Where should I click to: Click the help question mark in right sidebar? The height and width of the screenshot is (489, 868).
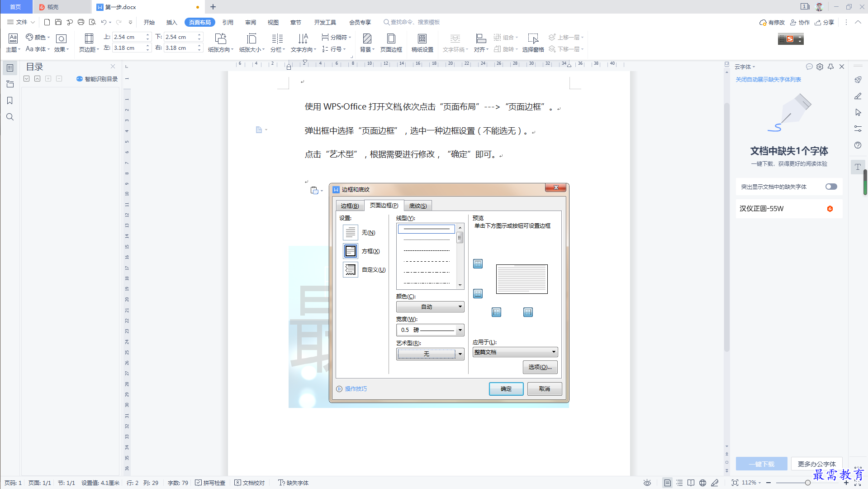pos(858,145)
